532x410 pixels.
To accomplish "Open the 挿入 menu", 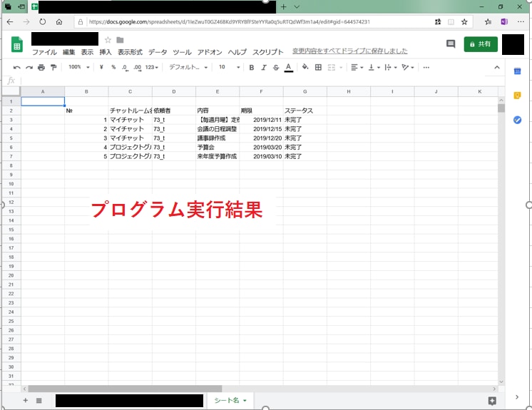I will pos(105,52).
